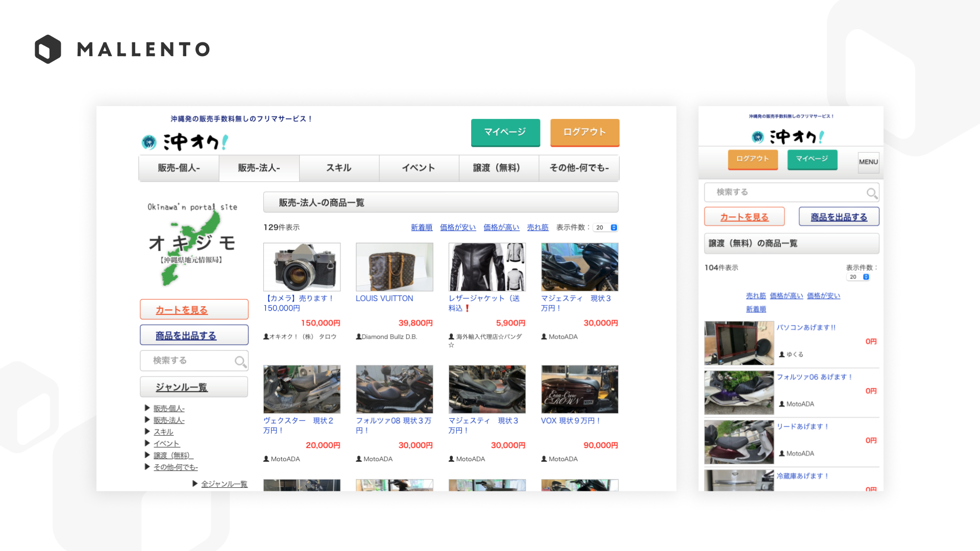Open the desktop 表示件数 dropdown showing 20
The height and width of the screenshot is (551, 980).
point(606,228)
